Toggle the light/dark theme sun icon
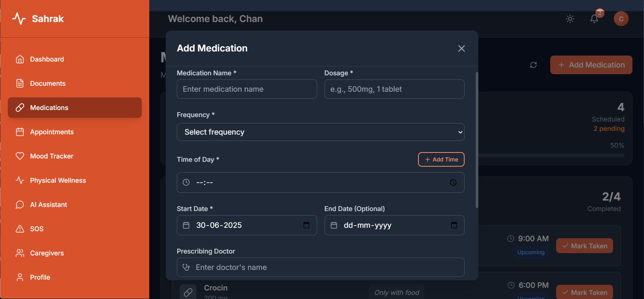Screen dimensions: 644x299 tap(570, 19)
